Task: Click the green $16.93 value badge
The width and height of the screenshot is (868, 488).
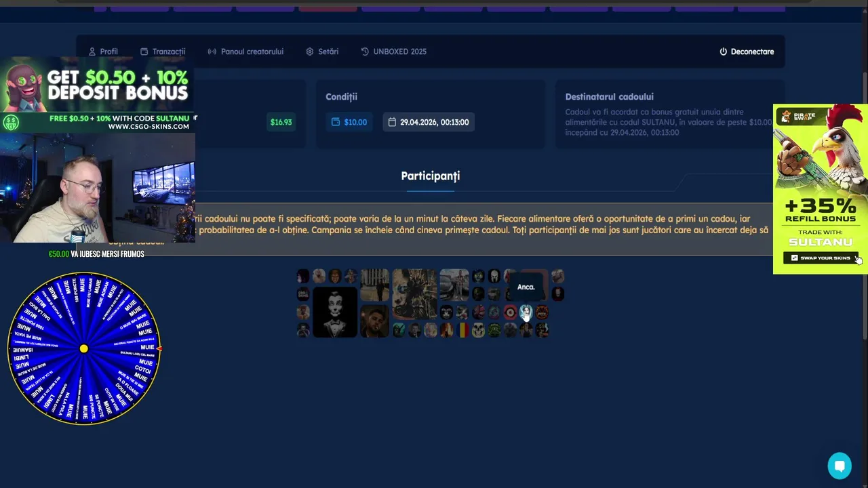Action: tap(281, 122)
